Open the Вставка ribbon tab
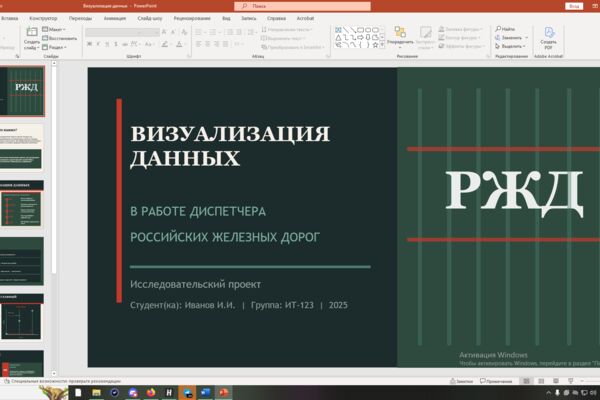600x400 pixels. [10, 18]
